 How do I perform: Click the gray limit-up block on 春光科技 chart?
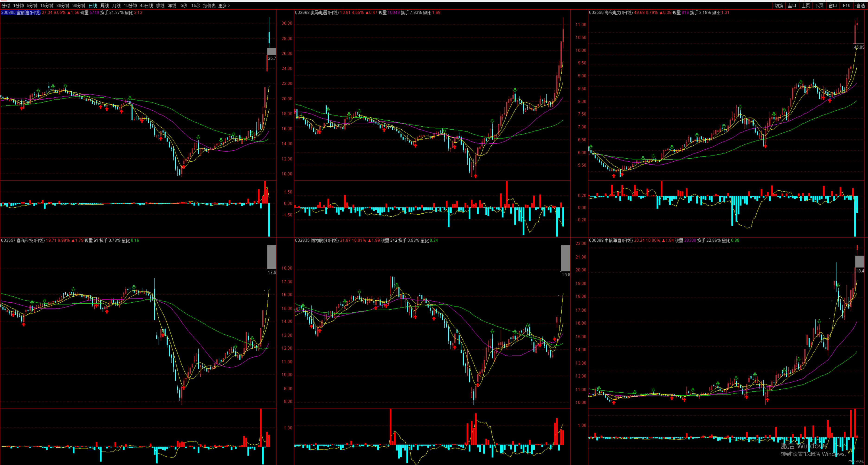pyautogui.click(x=272, y=257)
